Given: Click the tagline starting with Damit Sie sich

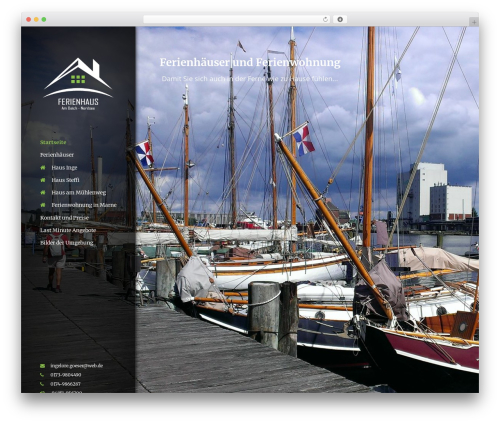Looking at the screenshot, I should 250,79.
